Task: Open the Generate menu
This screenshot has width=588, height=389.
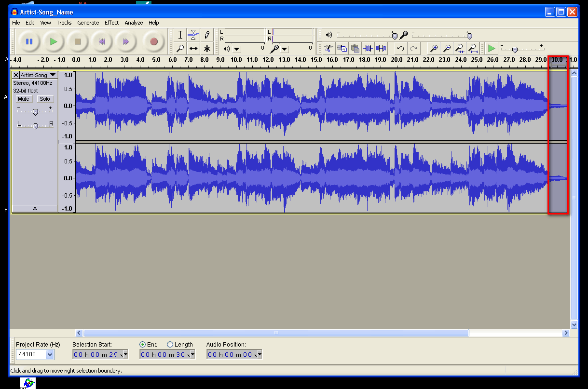Action: 88,23
